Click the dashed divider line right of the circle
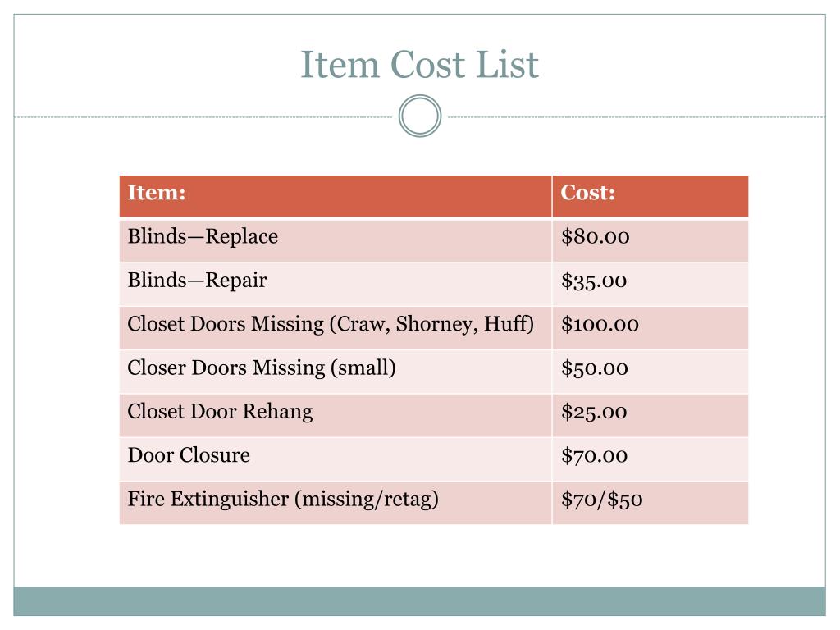The image size is (840, 630). click(x=637, y=116)
